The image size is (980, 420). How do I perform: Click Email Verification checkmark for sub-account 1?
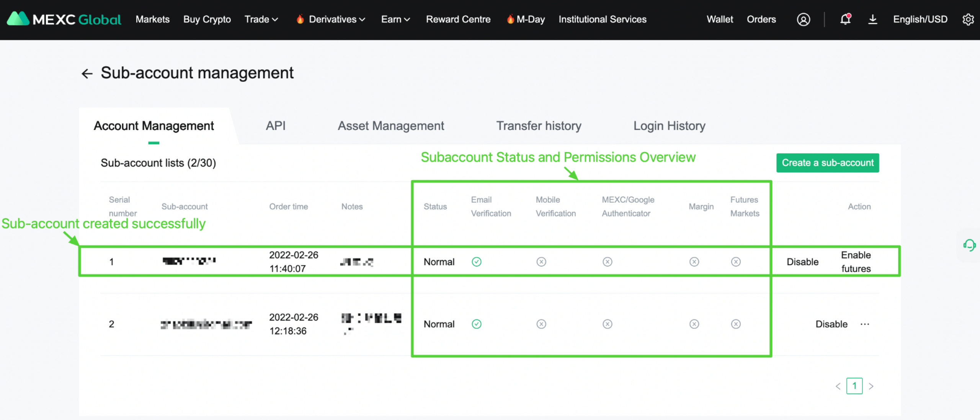click(476, 262)
